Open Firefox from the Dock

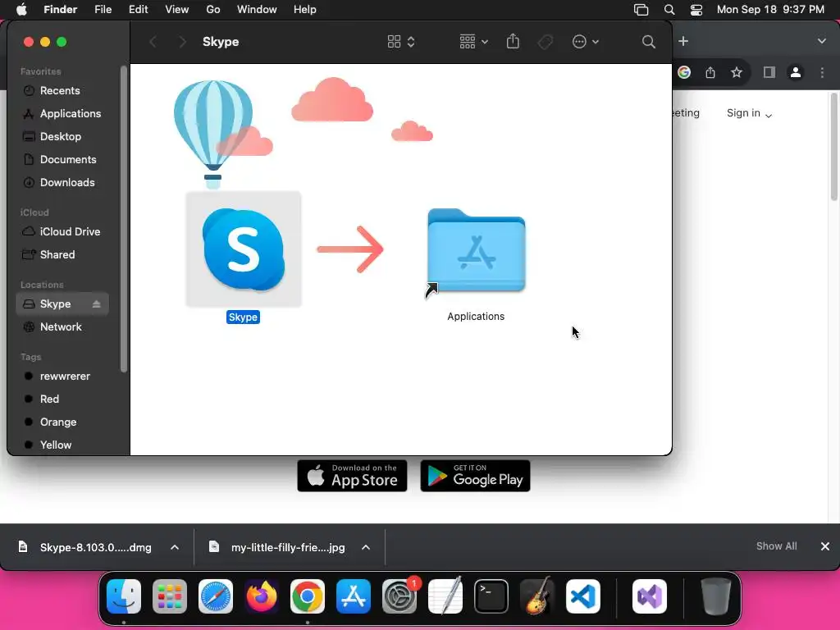pyautogui.click(x=262, y=596)
